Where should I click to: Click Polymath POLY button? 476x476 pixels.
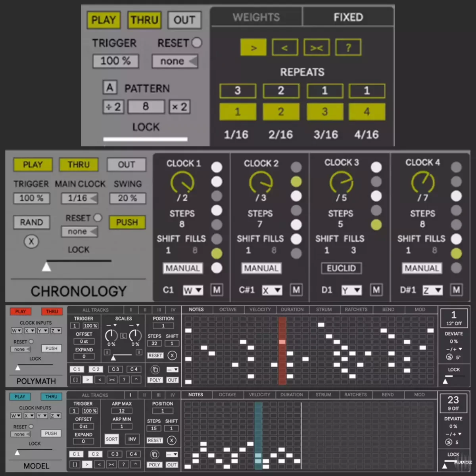(x=155, y=380)
